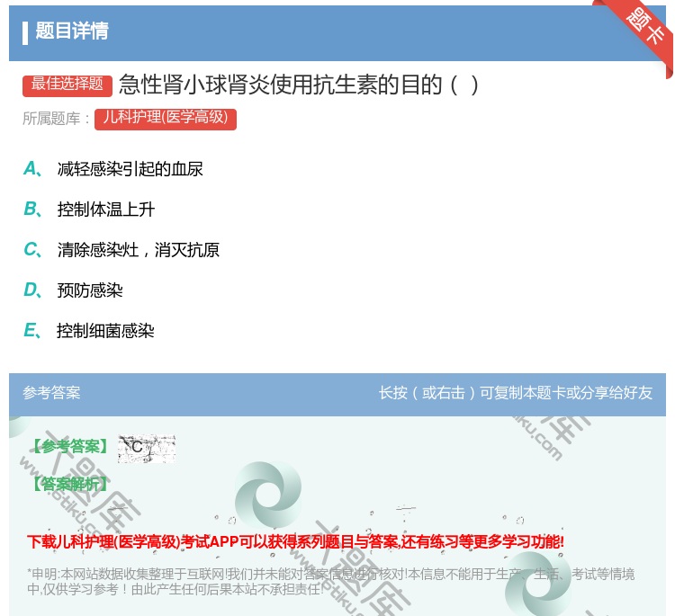The height and width of the screenshot is (616, 675).
Task: Click the 题目详情 header title
Action: (x=72, y=31)
